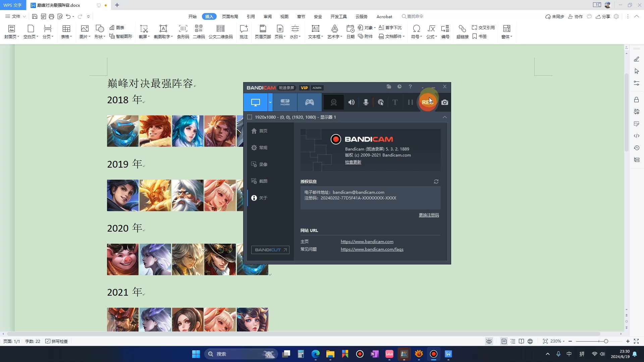Toggle Bandicam microphone recording

click(x=366, y=102)
